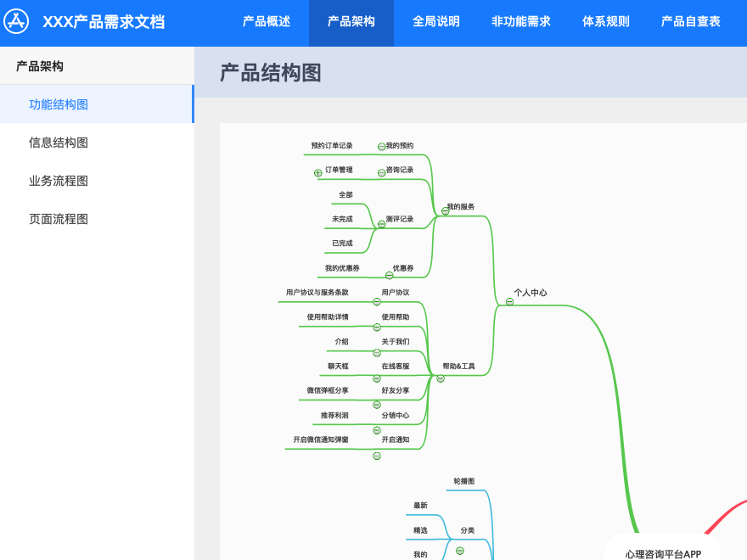Click the 使用帮助详情 node text
The width and height of the screenshot is (747, 560).
coord(328,316)
